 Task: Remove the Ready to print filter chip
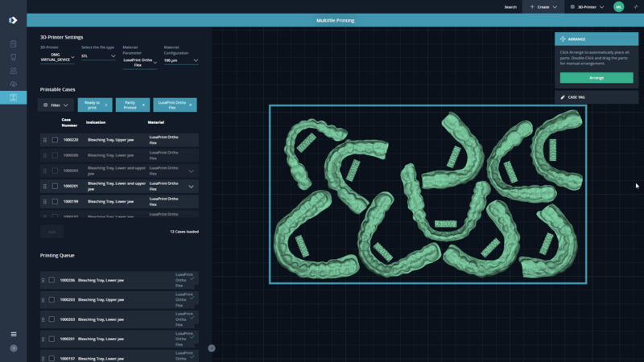pos(106,105)
